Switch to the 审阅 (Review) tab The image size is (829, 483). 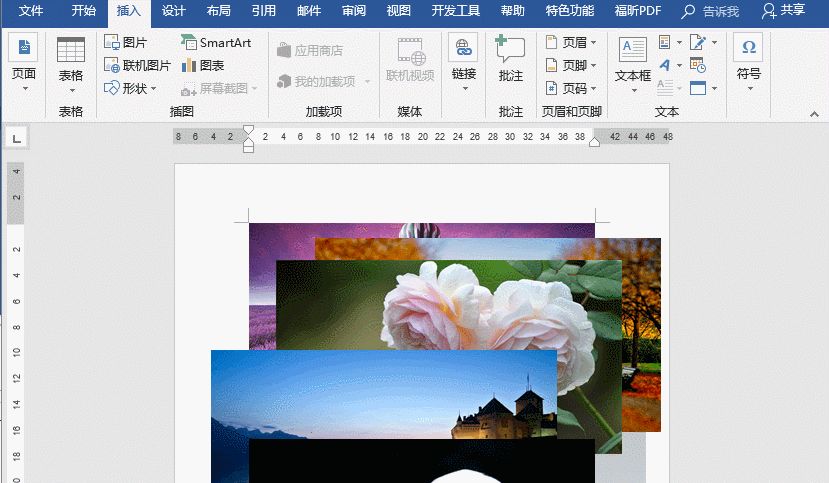(x=354, y=11)
